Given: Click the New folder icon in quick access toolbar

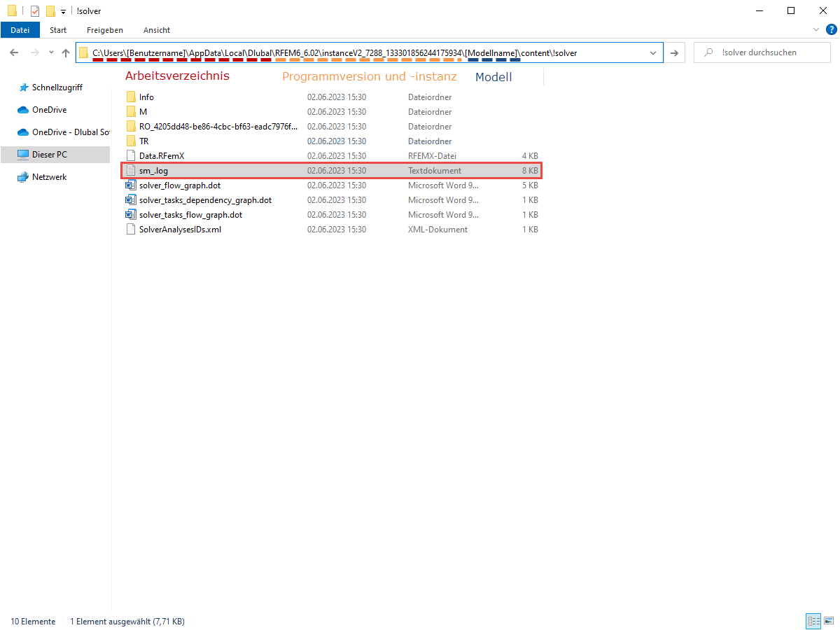Looking at the screenshot, I should (50, 10).
